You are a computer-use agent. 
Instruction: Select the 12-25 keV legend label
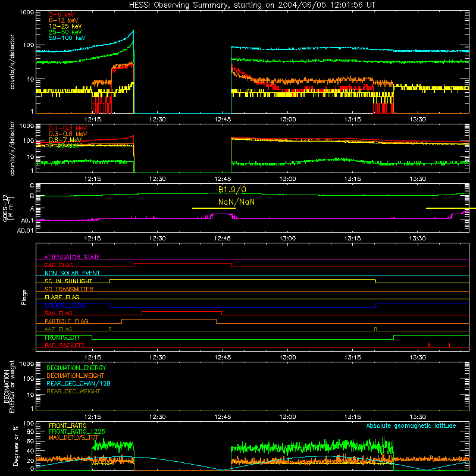pyautogui.click(x=65, y=26)
